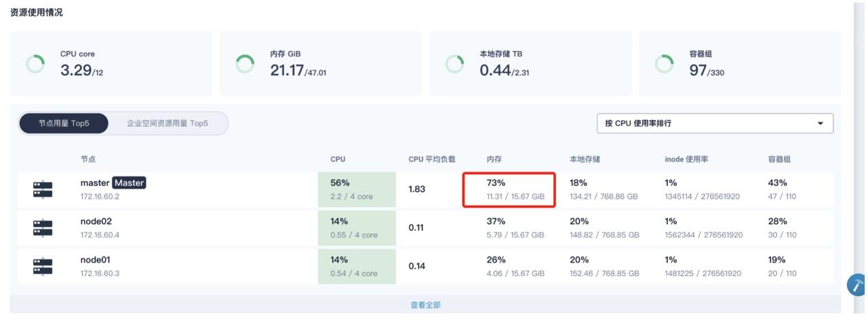The height and width of the screenshot is (321, 868).
Task: Open the node01 node link
Action: (x=95, y=260)
